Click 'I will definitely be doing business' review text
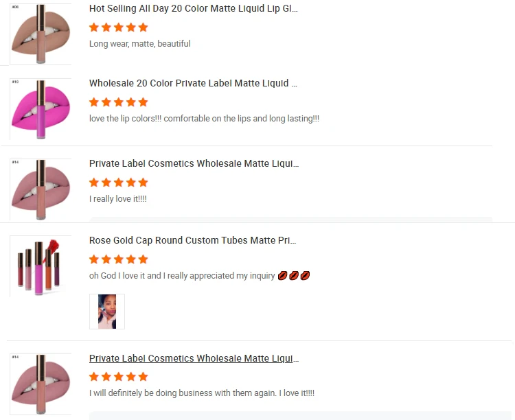 point(202,393)
